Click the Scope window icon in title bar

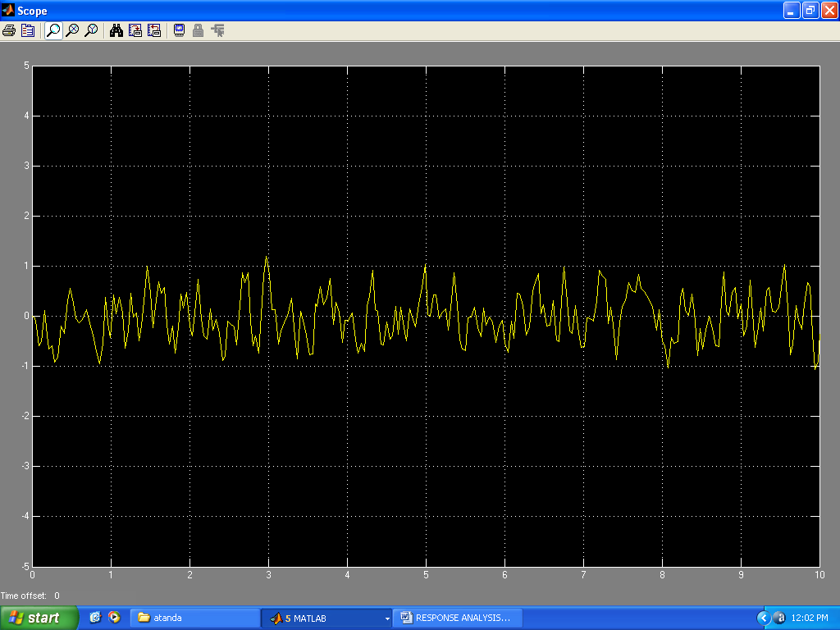8,11
